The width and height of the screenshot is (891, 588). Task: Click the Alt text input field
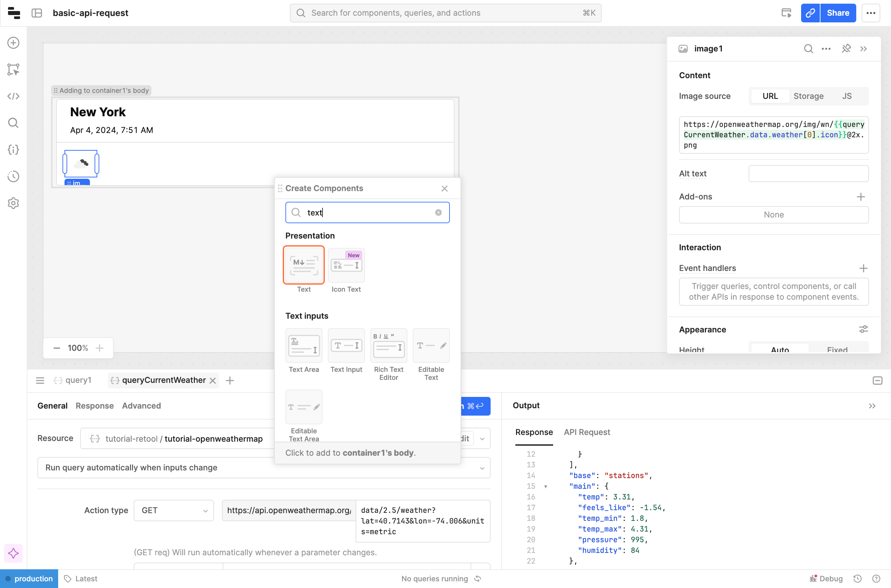[x=808, y=174]
